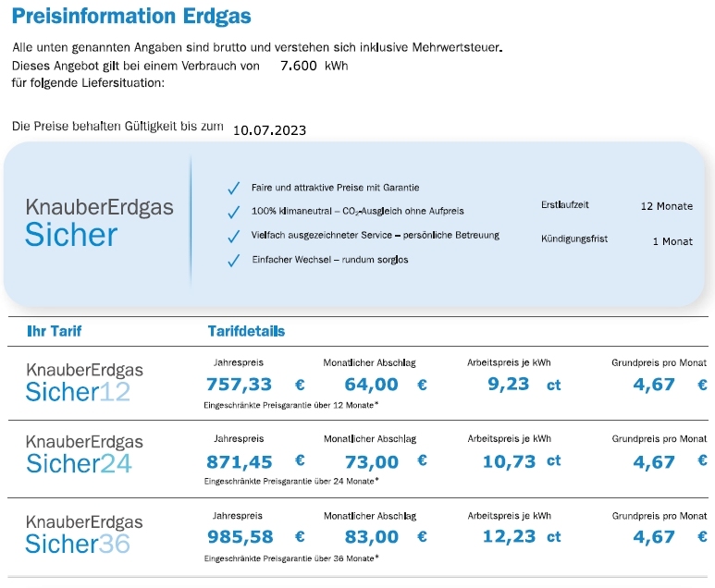Click the checkmark beside 'Faire und attraktive Preise'
The image size is (715, 588).
click(233, 188)
